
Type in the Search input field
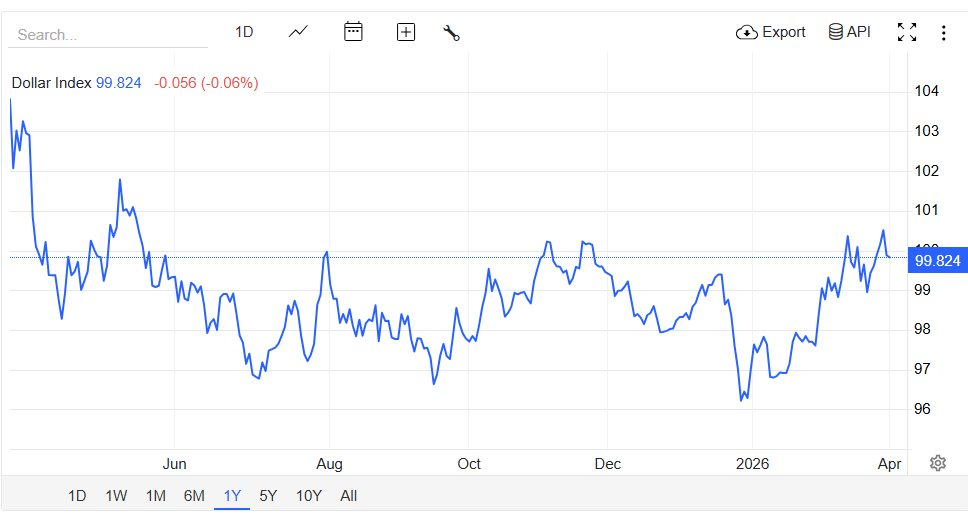tap(108, 34)
